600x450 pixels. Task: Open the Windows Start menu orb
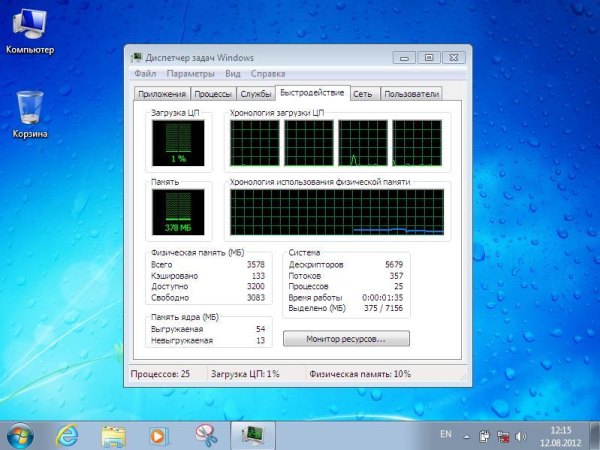[x=19, y=435]
